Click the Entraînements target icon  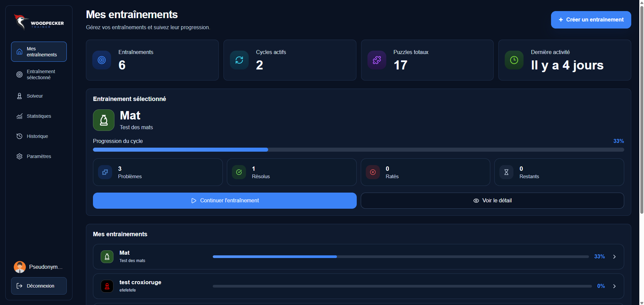[102, 60]
